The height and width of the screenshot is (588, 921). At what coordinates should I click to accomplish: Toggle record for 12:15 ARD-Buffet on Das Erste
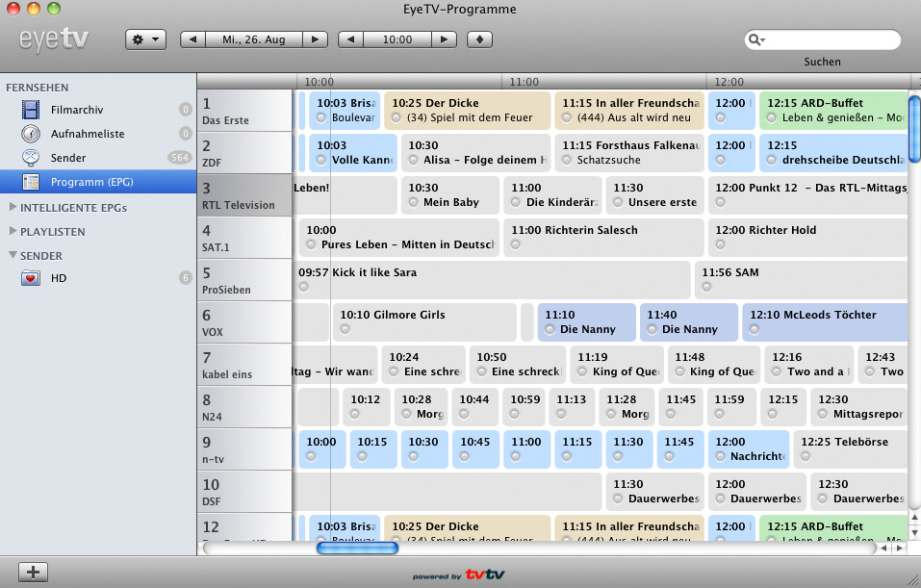772,117
